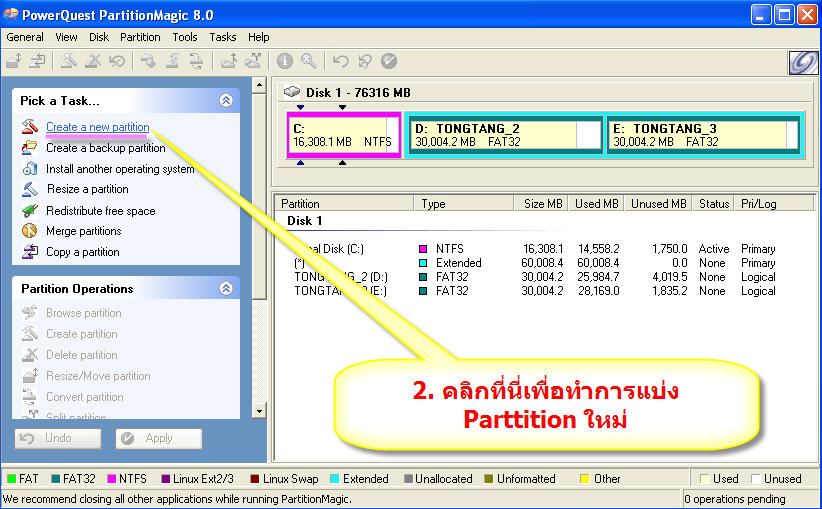The width and height of the screenshot is (822, 509).
Task: Select the Extended partition row
Action: tap(535, 263)
